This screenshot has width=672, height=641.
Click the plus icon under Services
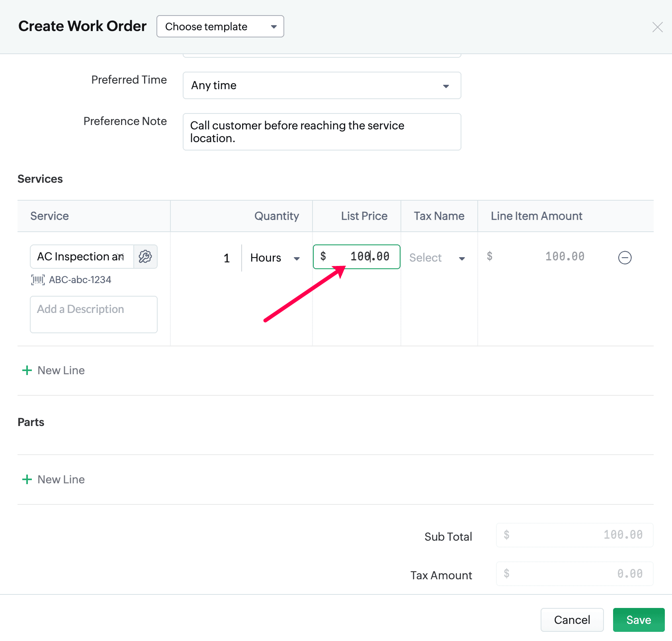point(27,370)
